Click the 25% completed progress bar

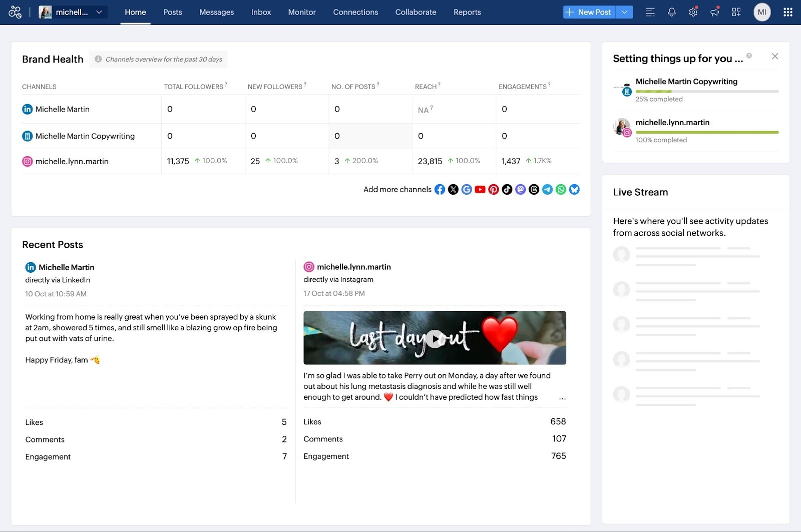click(x=706, y=91)
